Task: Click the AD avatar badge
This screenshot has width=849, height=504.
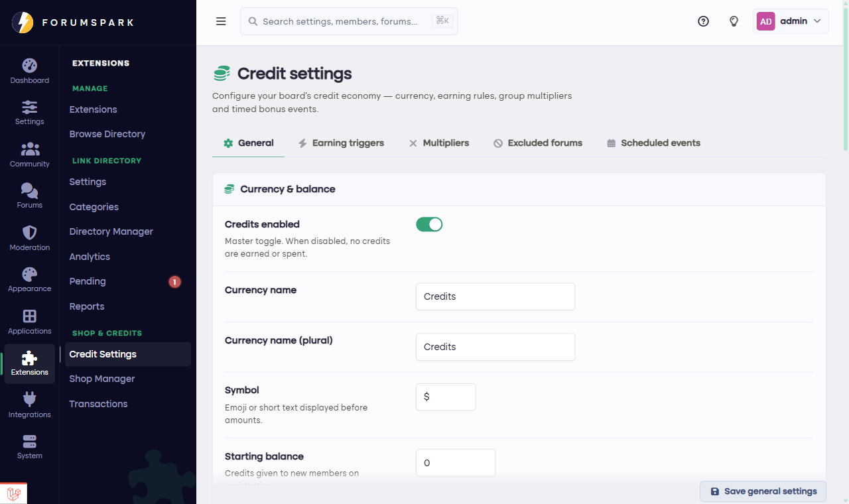Action: pyautogui.click(x=766, y=21)
